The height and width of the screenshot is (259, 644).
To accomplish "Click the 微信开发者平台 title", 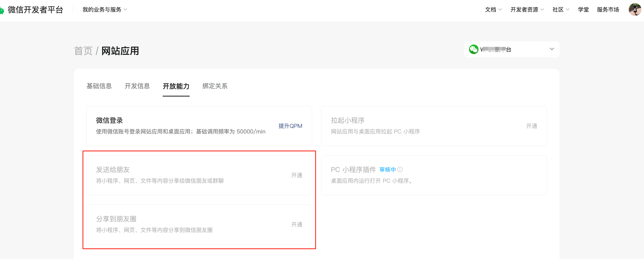I will pyautogui.click(x=35, y=10).
